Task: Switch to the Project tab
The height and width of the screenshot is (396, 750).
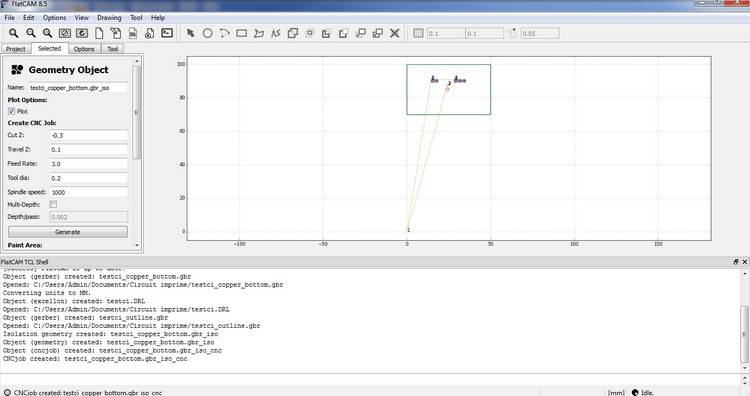Action: click(16, 49)
